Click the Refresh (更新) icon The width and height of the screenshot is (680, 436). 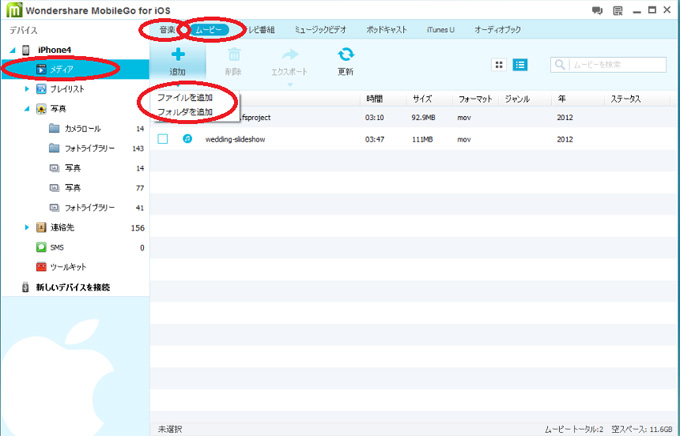(346, 55)
